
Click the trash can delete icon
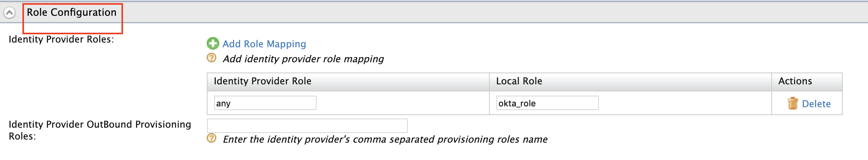click(793, 103)
